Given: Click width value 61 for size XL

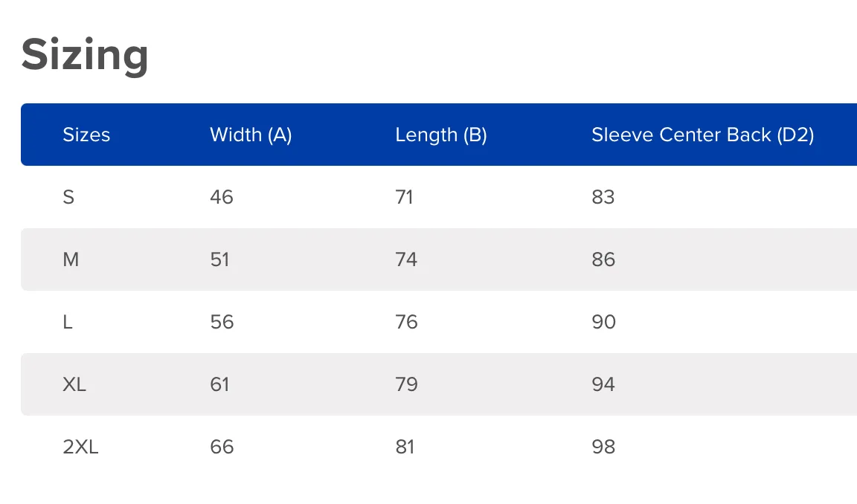Looking at the screenshot, I should click(219, 384).
